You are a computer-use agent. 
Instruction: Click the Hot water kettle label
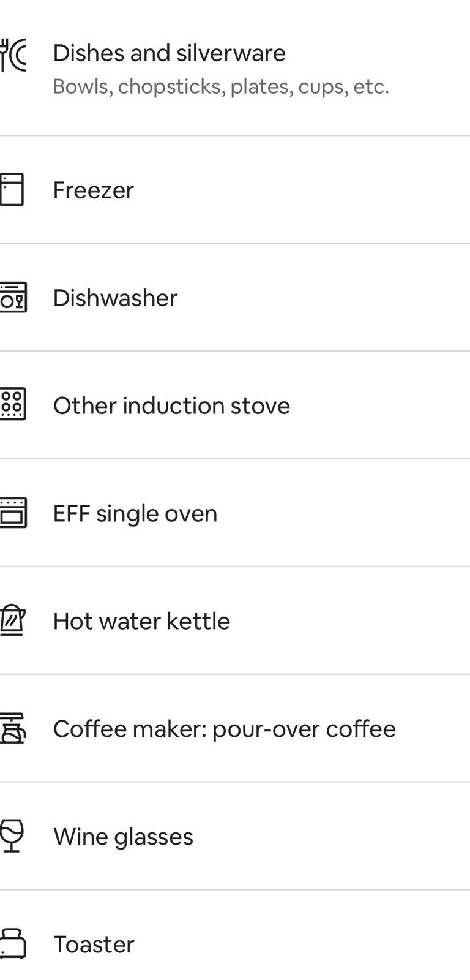141,621
